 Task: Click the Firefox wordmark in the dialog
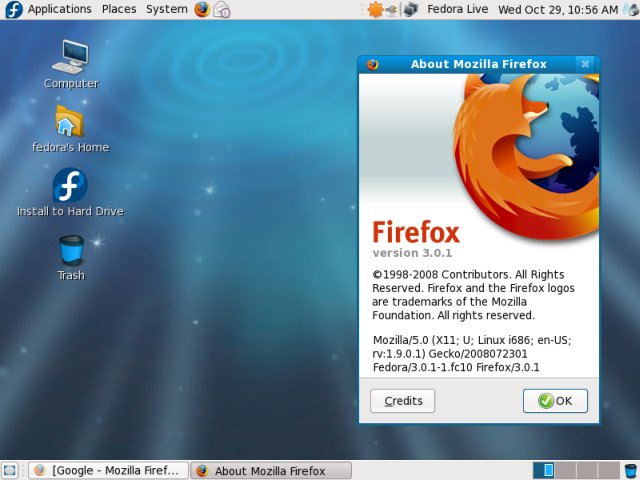click(x=416, y=232)
